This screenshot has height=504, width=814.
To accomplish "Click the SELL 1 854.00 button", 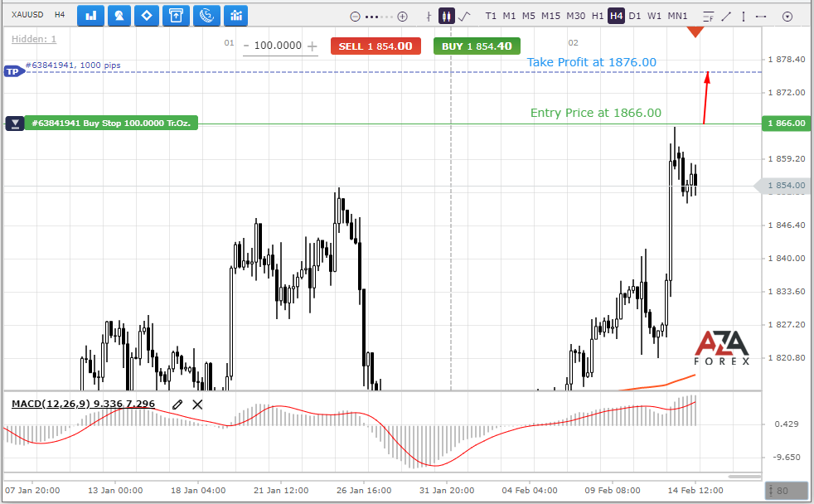I will 376,46.
